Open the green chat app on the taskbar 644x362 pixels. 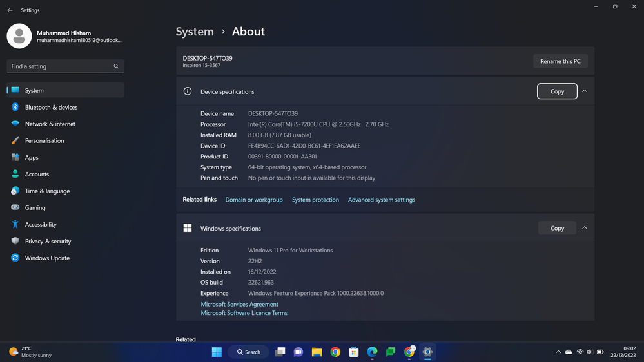391,352
